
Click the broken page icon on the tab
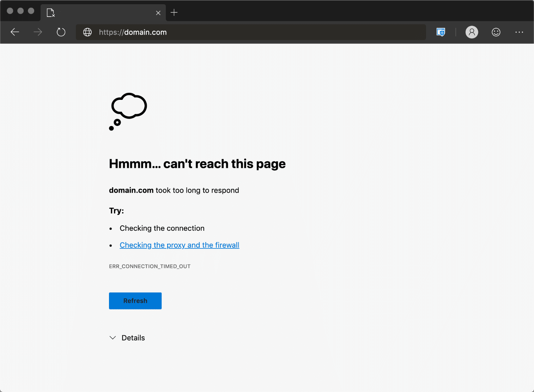tap(50, 12)
